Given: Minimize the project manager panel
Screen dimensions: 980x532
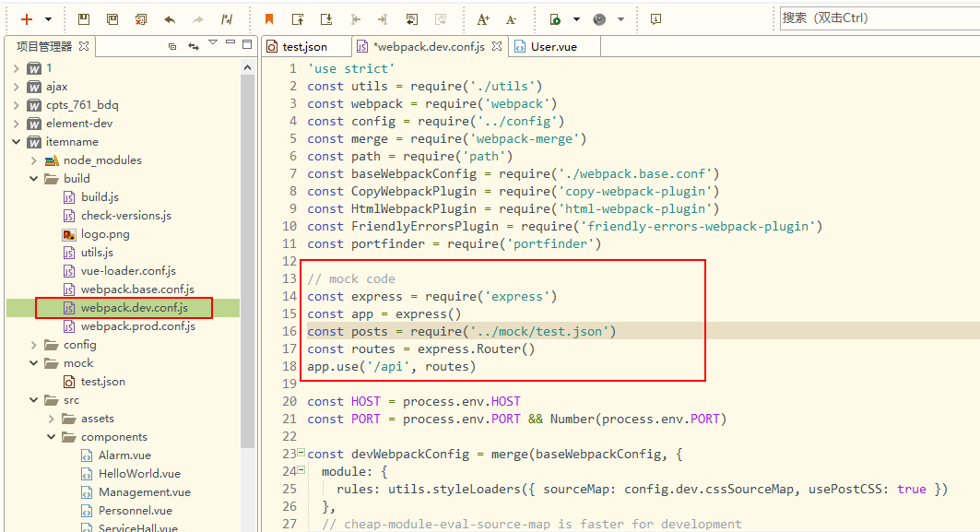Looking at the screenshot, I should [x=230, y=42].
